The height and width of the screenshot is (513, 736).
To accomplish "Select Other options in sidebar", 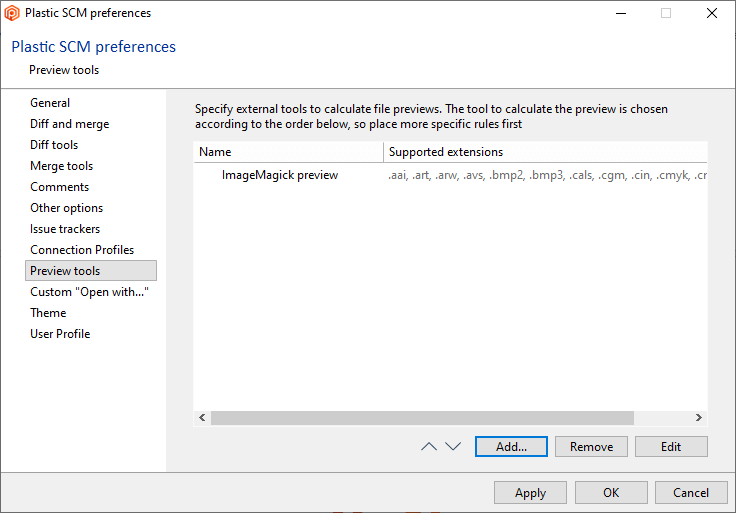I will (66, 208).
